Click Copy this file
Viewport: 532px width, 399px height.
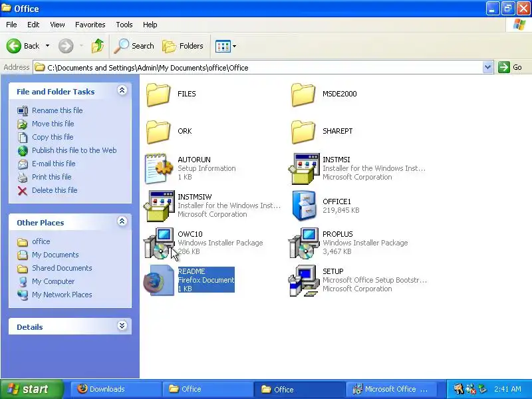pyautogui.click(x=53, y=137)
